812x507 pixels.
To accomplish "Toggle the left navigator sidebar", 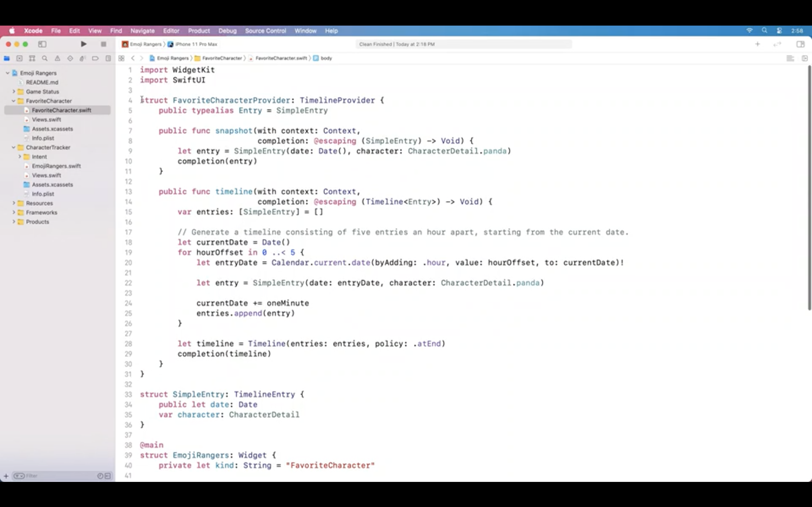I will point(42,44).
